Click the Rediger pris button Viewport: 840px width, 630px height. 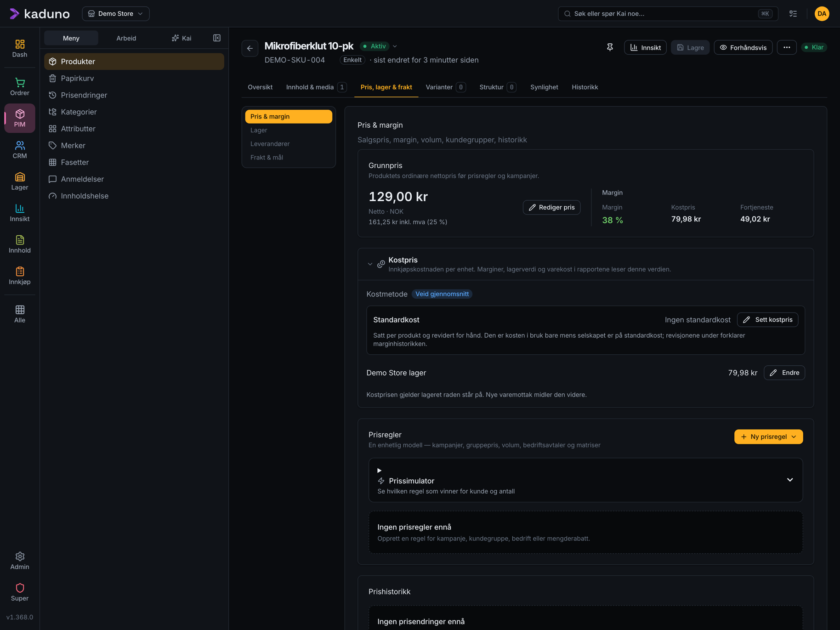coord(551,207)
